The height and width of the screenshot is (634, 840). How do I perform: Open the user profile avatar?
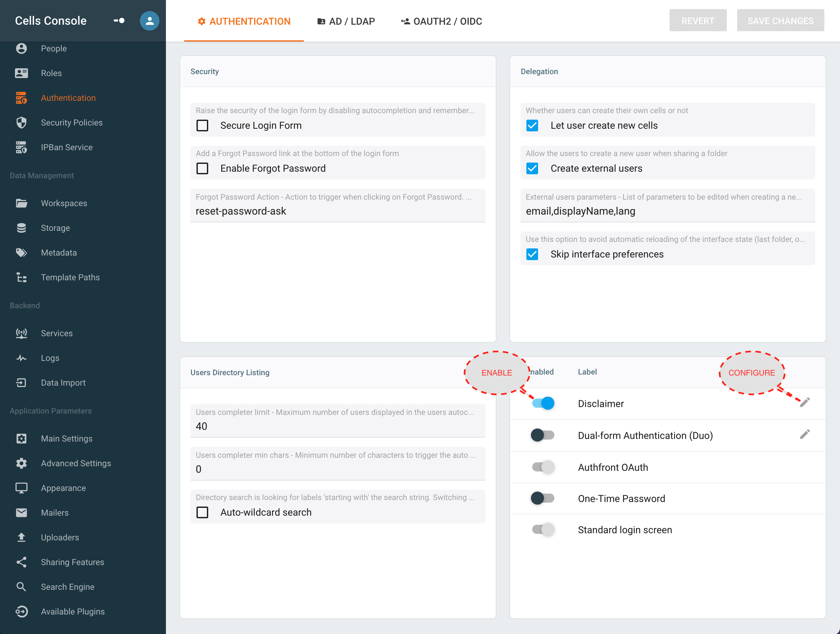click(x=149, y=21)
